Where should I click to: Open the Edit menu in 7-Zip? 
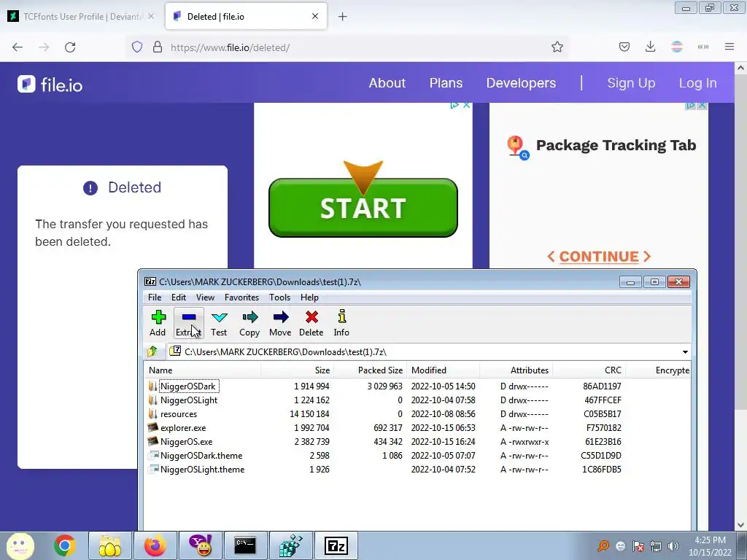pyautogui.click(x=179, y=297)
